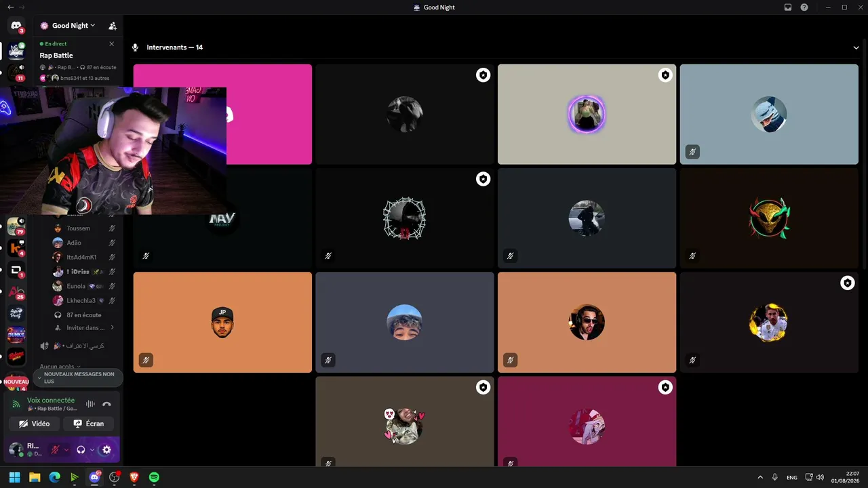Show hidden system tray icons
Screen dimensions: 868x488
click(x=759, y=477)
